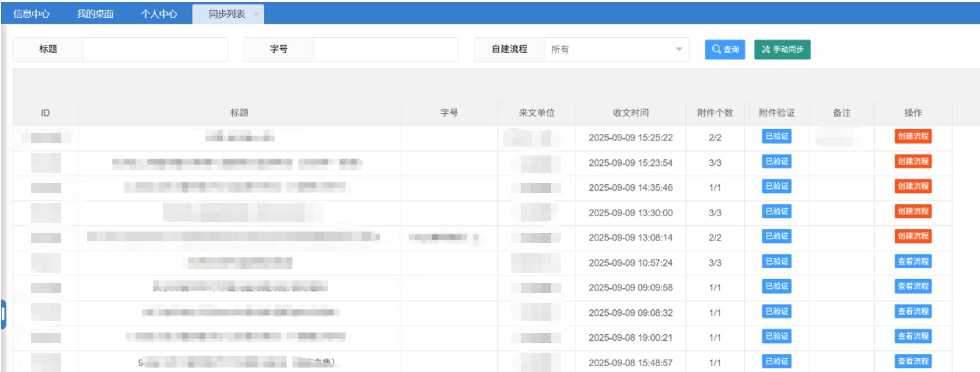
Task: Click the 查询 search button
Action: coord(724,49)
